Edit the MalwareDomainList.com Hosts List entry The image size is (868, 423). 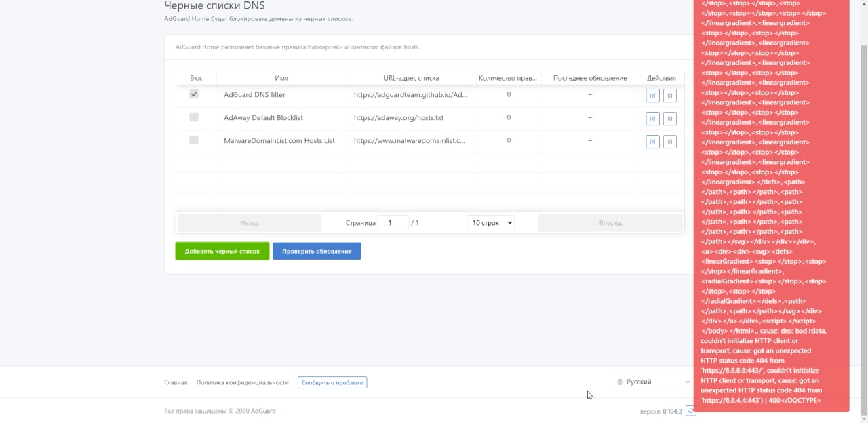(652, 142)
